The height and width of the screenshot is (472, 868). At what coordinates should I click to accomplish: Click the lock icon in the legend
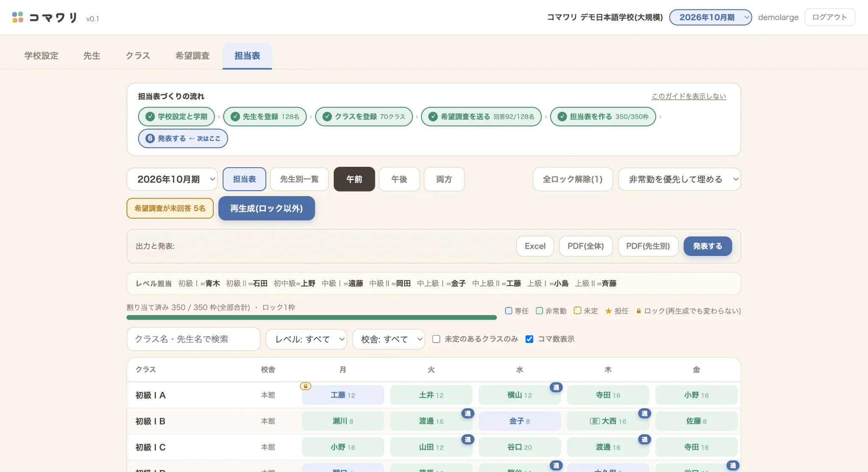tap(638, 311)
